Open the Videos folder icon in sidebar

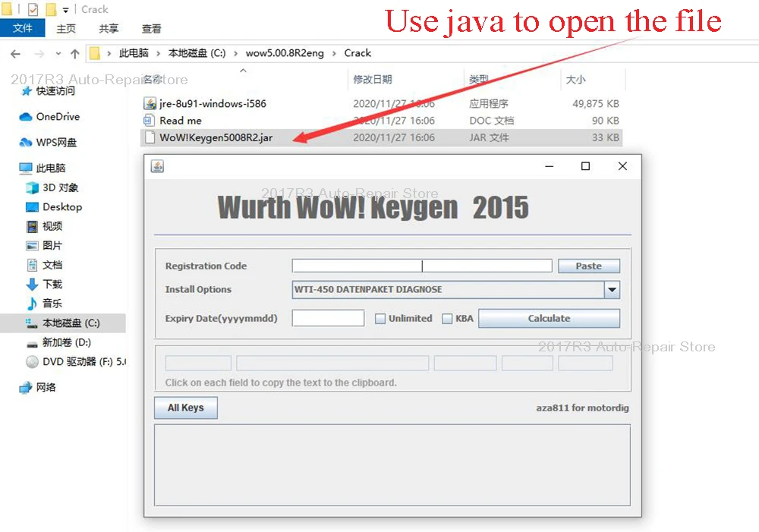32,226
